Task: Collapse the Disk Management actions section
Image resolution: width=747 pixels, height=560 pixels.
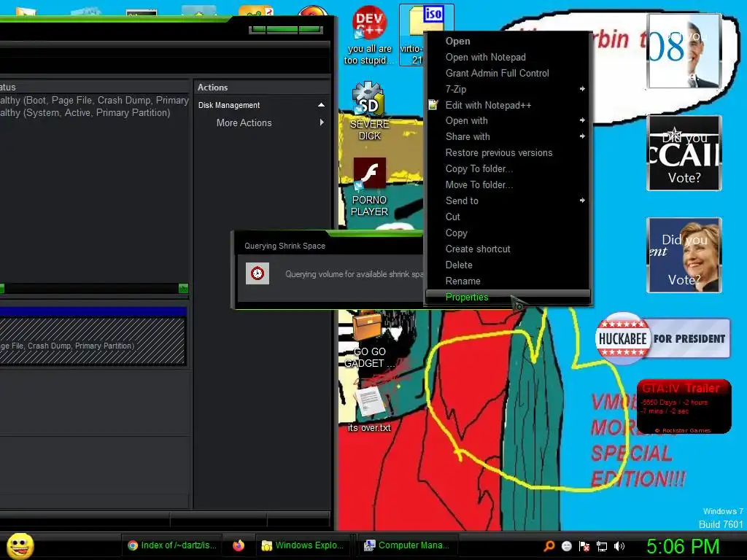Action: (x=322, y=105)
